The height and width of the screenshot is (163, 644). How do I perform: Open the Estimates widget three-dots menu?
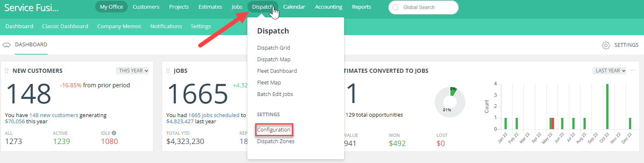pyautogui.click(x=632, y=70)
